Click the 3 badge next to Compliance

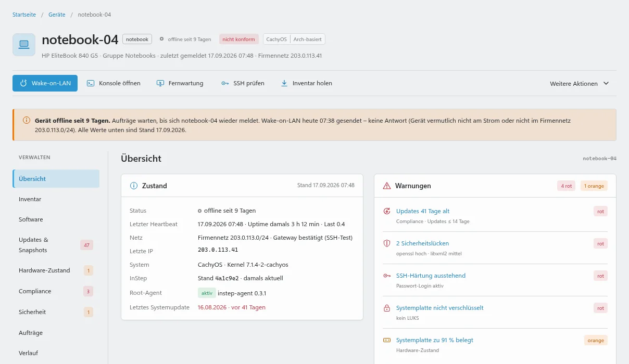[88, 291]
